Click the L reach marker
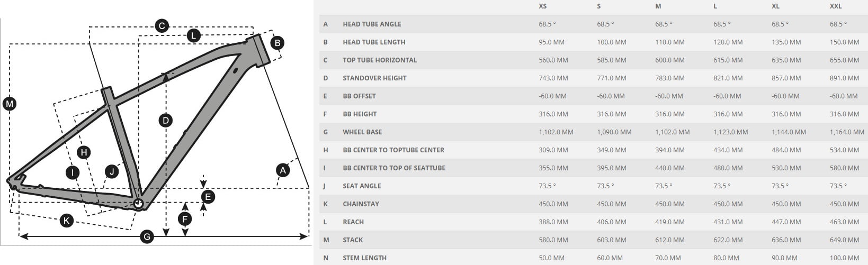The image size is (868, 265). [x=193, y=35]
